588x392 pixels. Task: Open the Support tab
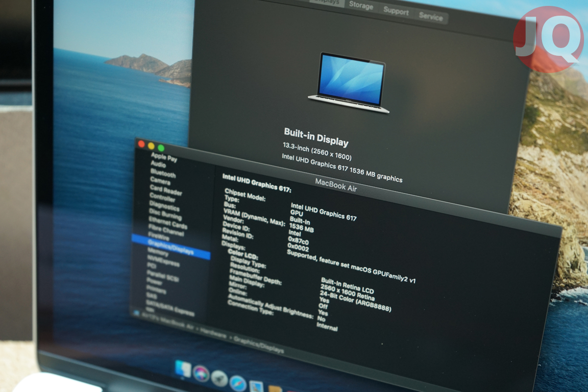point(395,10)
